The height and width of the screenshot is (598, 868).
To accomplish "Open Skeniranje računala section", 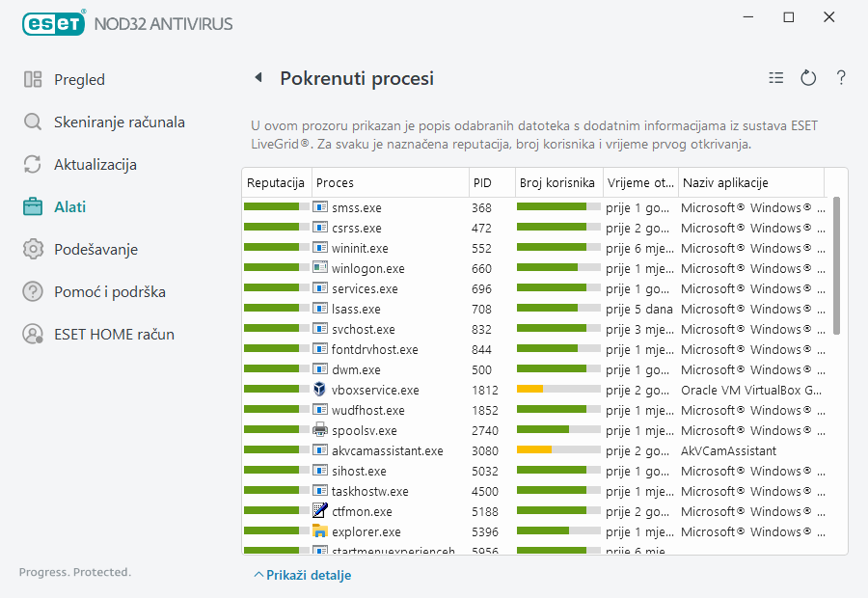I will [119, 122].
